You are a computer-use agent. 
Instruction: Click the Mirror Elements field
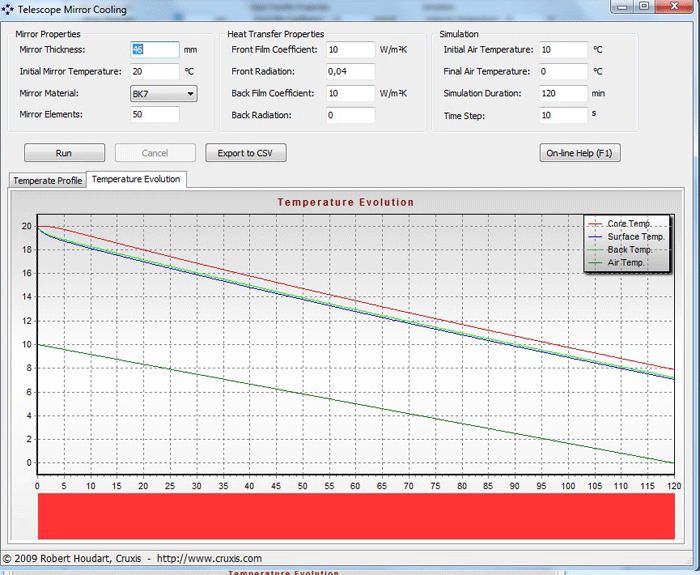(155, 115)
